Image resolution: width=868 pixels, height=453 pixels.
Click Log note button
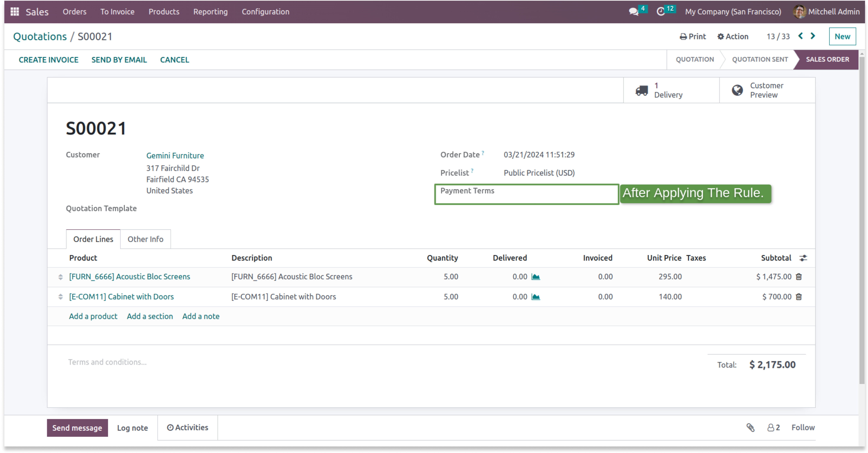(x=132, y=428)
